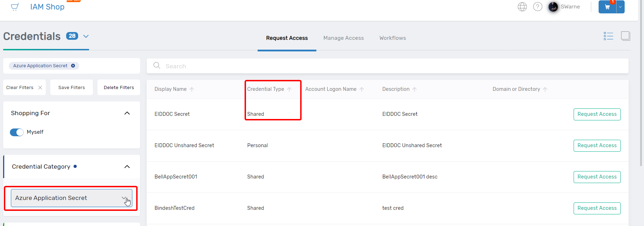Select the BindeshTestCred display name
Viewport: 644px width, 226px height.
coord(175,208)
